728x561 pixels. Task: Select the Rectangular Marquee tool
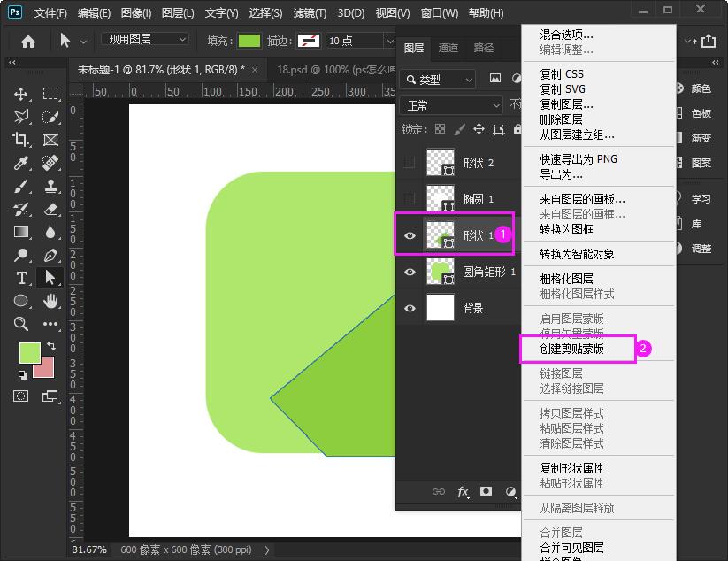click(x=50, y=95)
